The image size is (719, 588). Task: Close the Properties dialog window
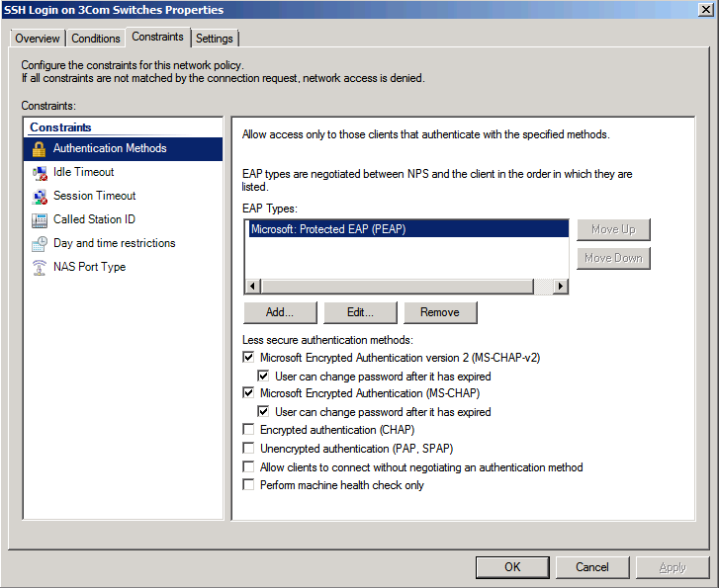coord(706,10)
